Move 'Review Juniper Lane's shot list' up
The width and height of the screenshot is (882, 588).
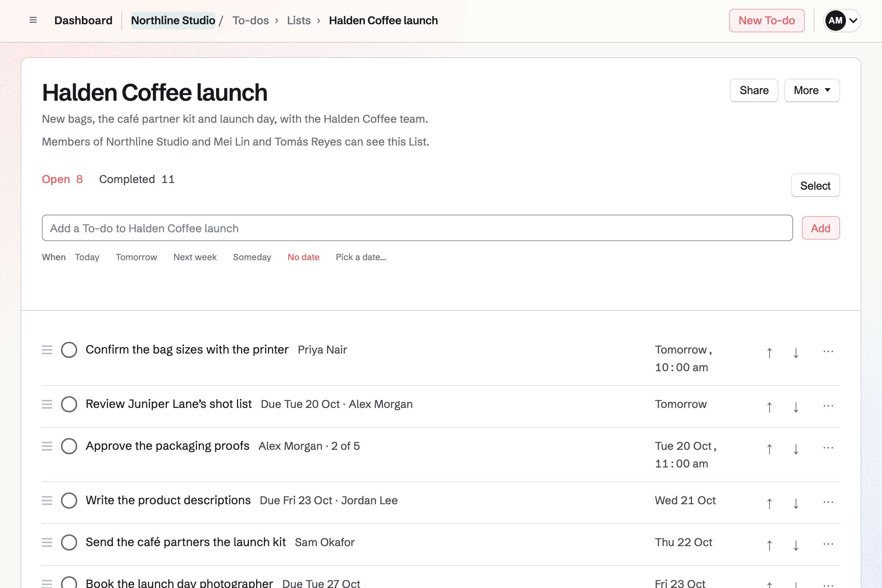[769, 407]
